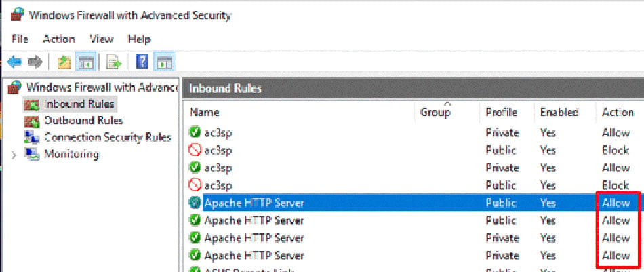Screen dimensions: 644x272
Task: Click the icon of the highlighted Apache HTTP Server rule
Action: [195, 203]
